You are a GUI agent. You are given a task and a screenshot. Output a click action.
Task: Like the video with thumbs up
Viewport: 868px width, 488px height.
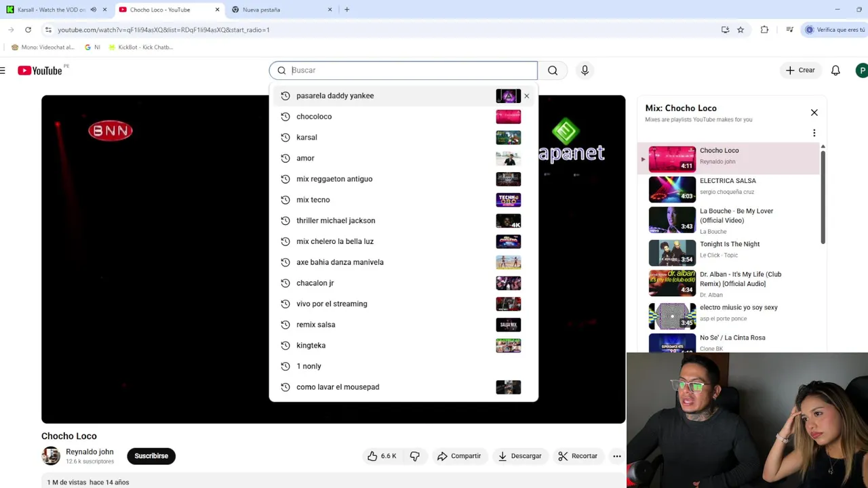click(382, 456)
